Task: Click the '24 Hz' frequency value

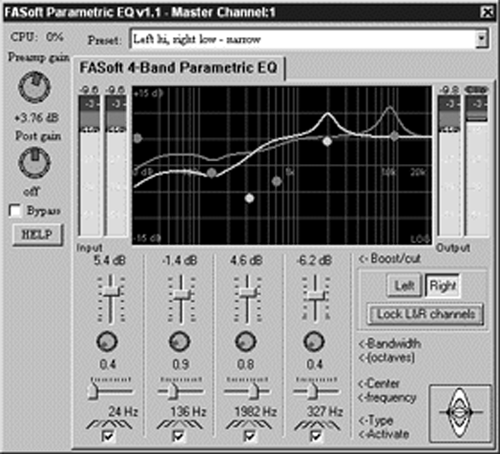Action: tap(123, 412)
